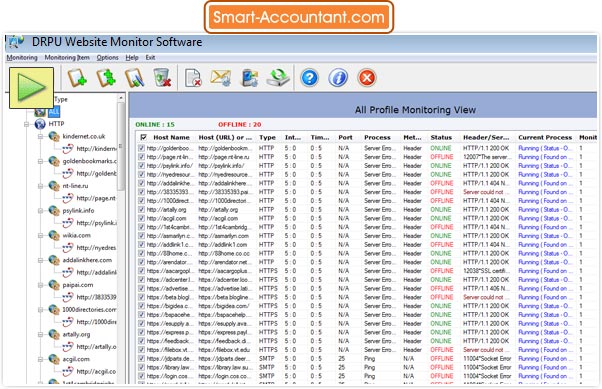Collapse the artally.org tree node
Image resolution: width=602 pixels, height=389 pixels.
(x=40, y=334)
